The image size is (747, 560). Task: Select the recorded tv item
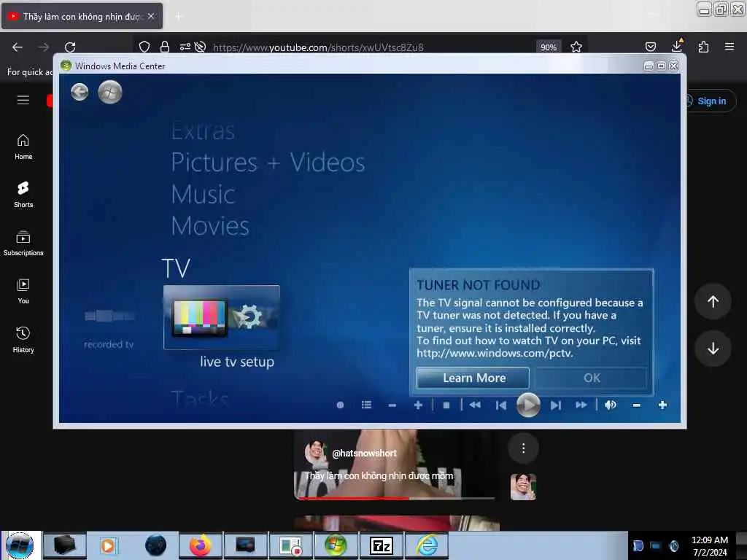pyautogui.click(x=109, y=329)
